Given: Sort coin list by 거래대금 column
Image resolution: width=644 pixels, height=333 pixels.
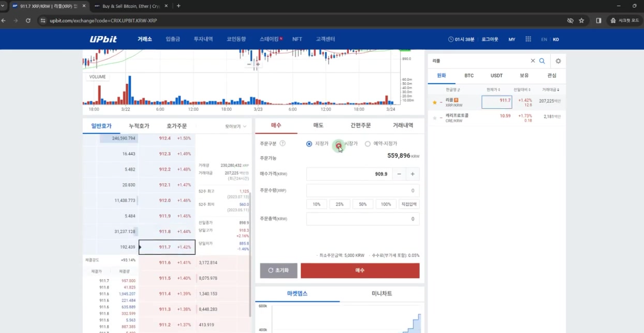Looking at the screenshot, I should (x=551, y=89).
